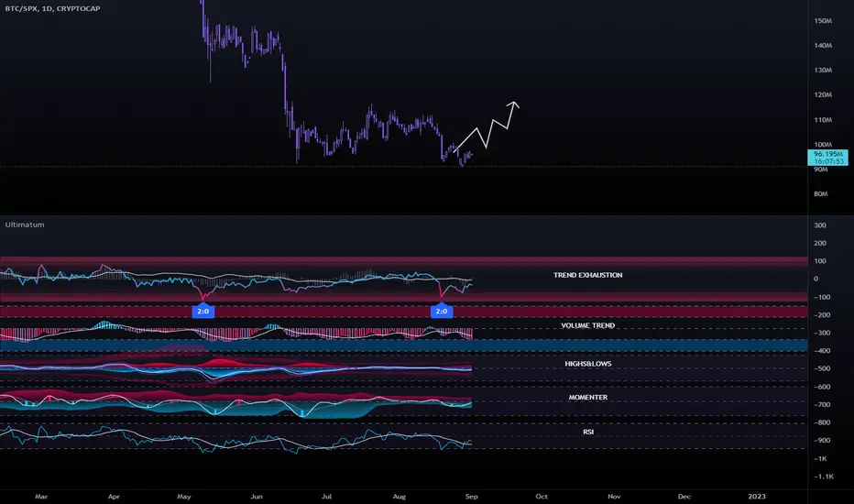Click the 16:07:53 countdown label
Screen dimensions: 854x504
(x=827, y=162)
